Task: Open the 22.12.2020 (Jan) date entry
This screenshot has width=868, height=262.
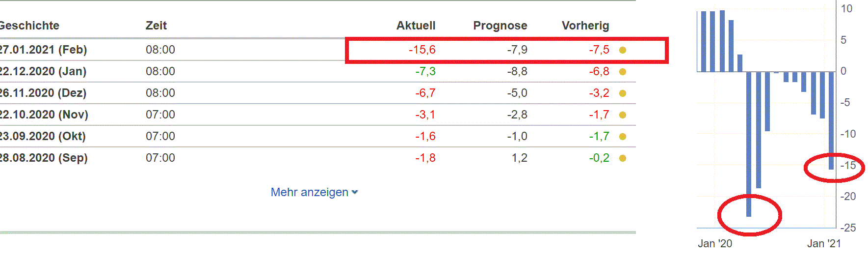Action: click(43, 71)
